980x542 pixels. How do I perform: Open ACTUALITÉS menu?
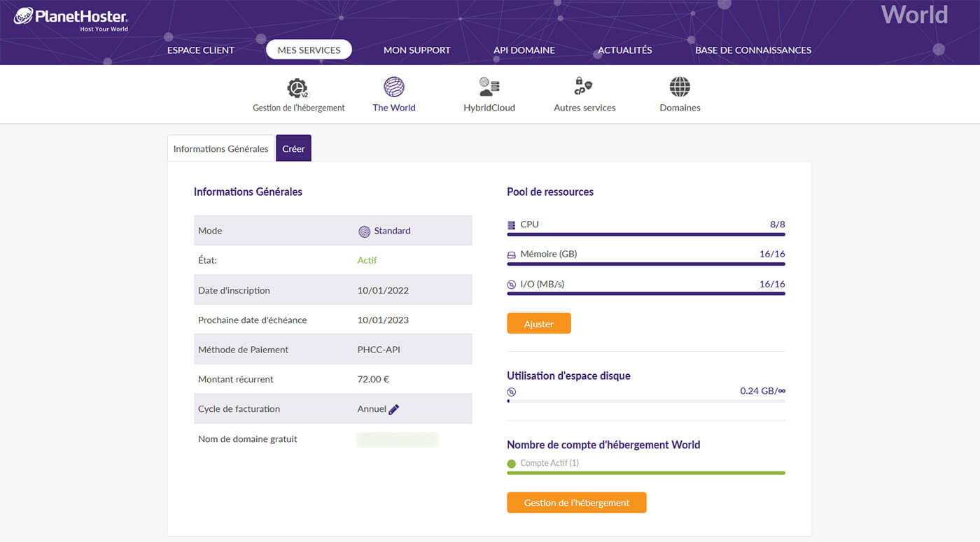[x=625, y=50]
